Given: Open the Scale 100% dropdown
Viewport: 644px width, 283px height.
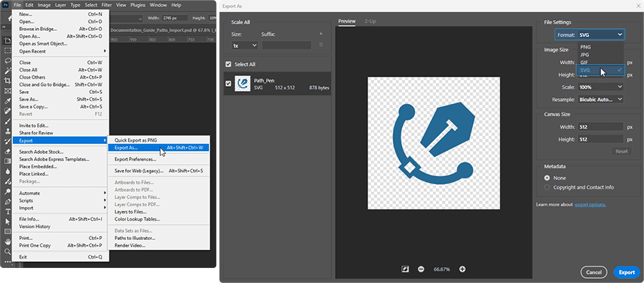Looking at the screenshot, I should coord(600,87).
